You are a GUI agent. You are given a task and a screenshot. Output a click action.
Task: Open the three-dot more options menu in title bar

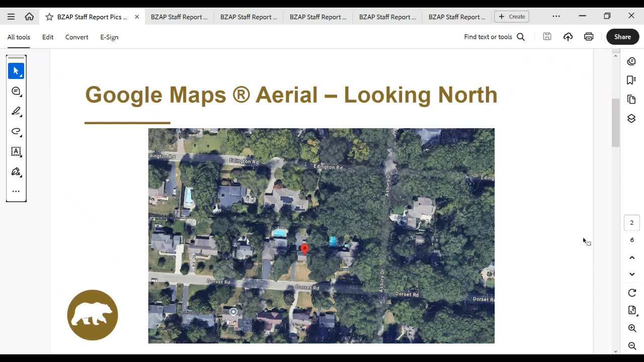[x=556, y=16]
